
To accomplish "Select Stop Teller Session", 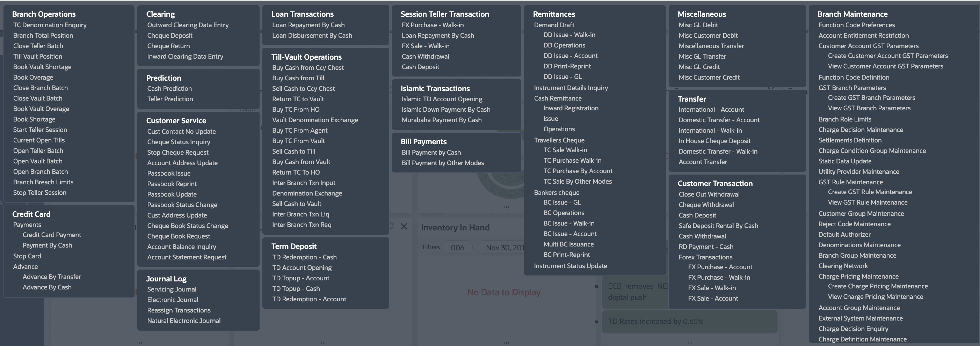I will pos(39,193).
